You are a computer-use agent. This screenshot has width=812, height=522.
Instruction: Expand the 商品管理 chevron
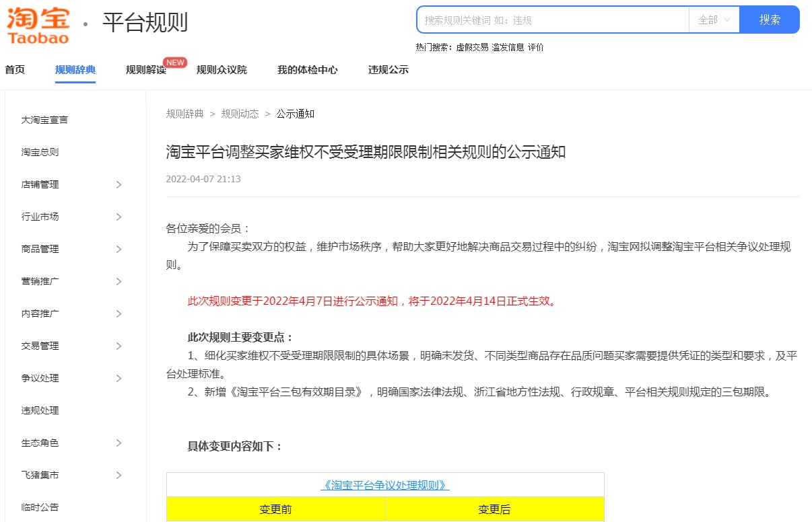pos(119,249)
